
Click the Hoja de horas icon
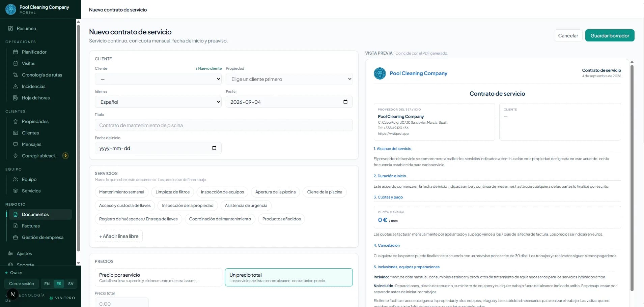click(16, 98)
